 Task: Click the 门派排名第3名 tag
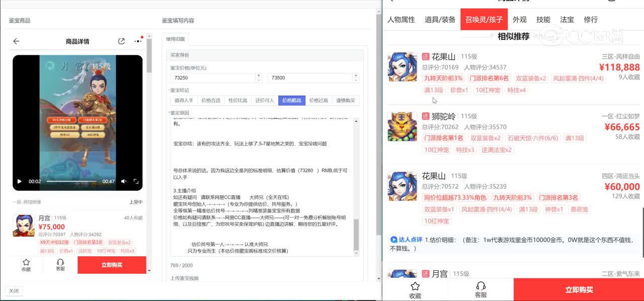[558, 198]
